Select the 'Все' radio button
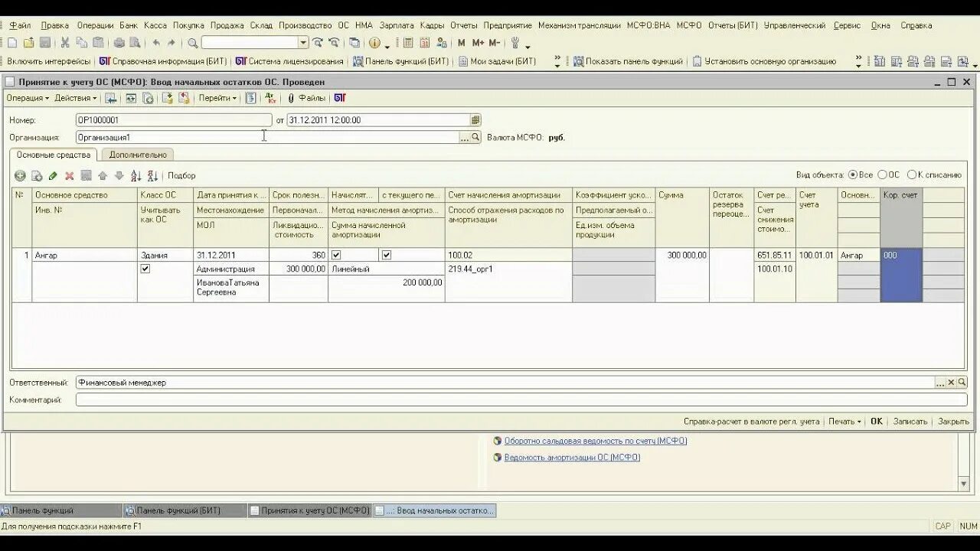The height and width of the screenshot is (551, 980). [853, 175]
